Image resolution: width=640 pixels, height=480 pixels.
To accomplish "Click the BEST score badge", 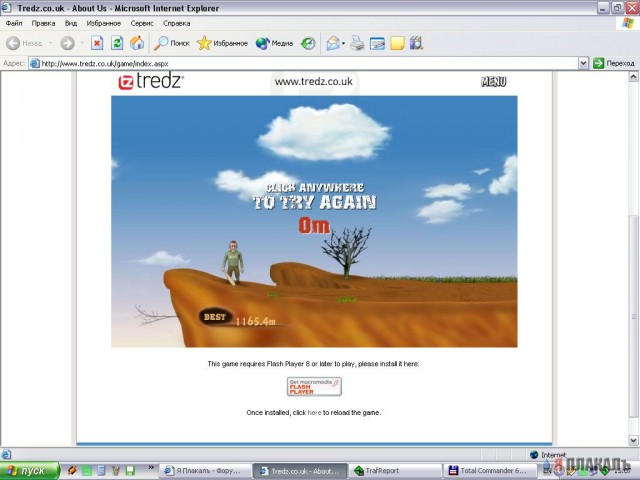I will click(215, 317).
